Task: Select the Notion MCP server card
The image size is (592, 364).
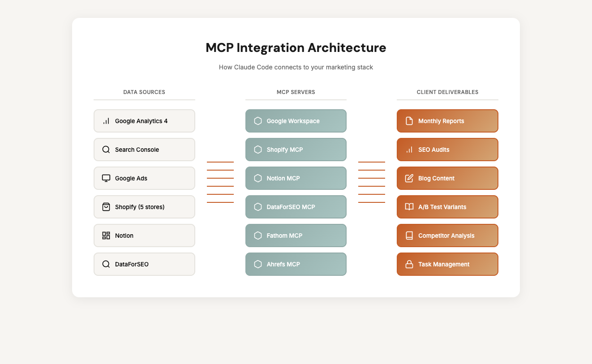Action: [x=296, y=178]
